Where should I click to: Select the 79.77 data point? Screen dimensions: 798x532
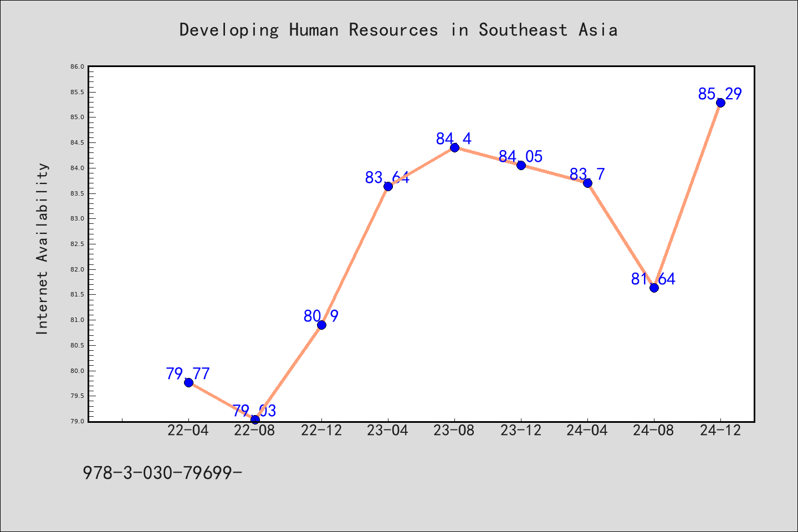188,382
